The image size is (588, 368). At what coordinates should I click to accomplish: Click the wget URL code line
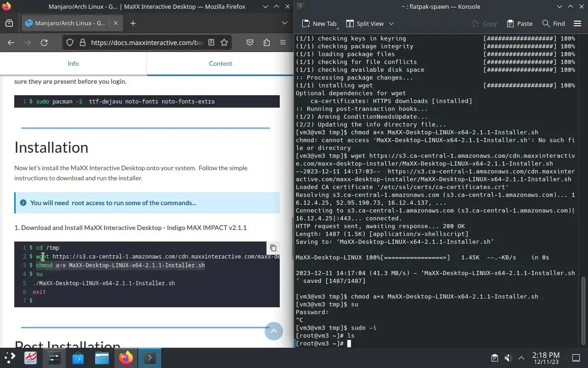coord(154,257)
